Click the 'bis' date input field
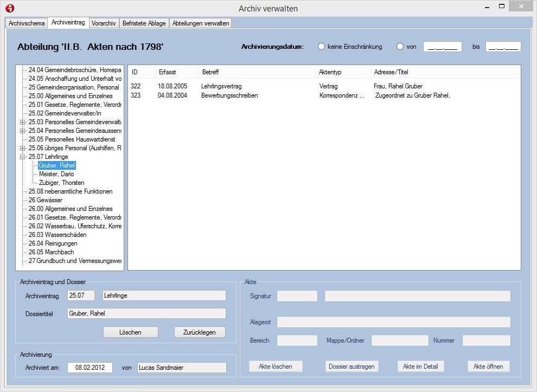 click(x=503, y=47)
